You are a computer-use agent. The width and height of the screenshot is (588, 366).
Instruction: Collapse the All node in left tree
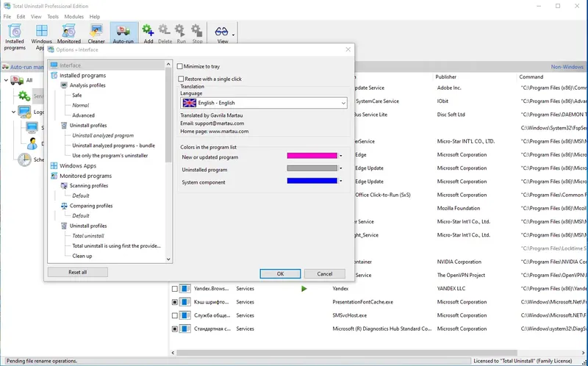tap(6, 80)
